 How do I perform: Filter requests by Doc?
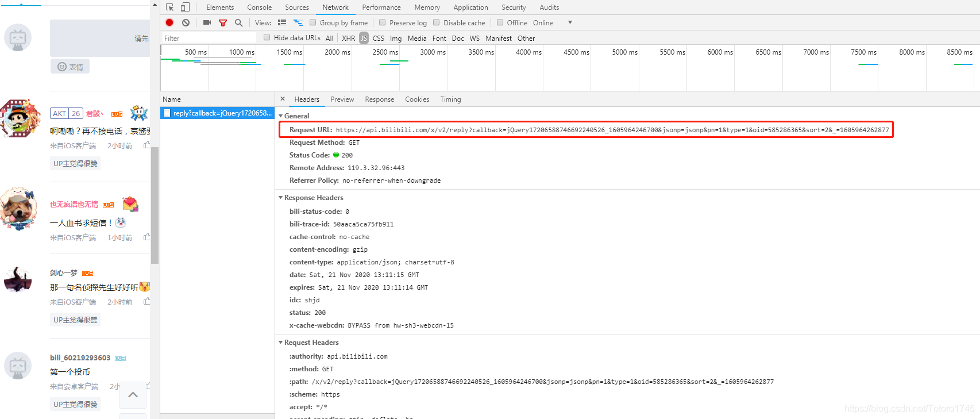click(x=458, y=38)
